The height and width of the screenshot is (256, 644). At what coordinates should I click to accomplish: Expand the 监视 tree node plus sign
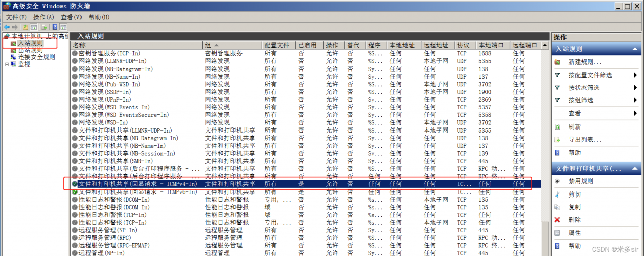pos(6,65)
